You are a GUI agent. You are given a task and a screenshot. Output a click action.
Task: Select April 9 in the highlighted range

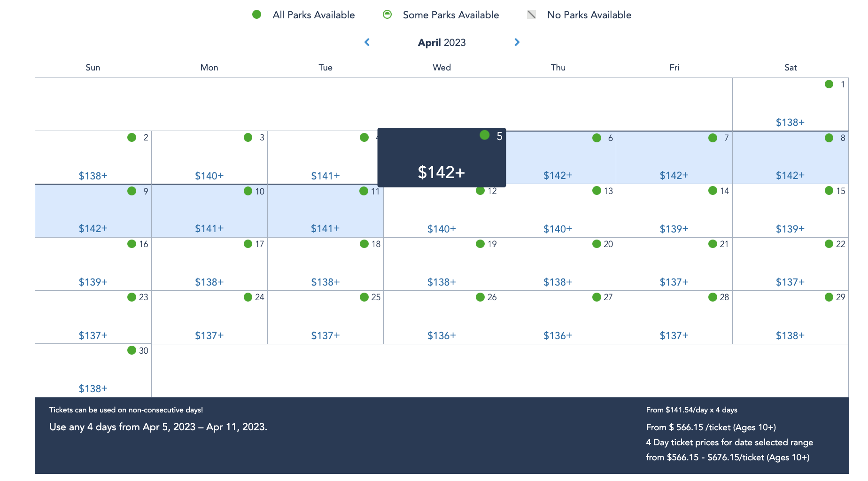pyautogui.click(x=93, y=210)
